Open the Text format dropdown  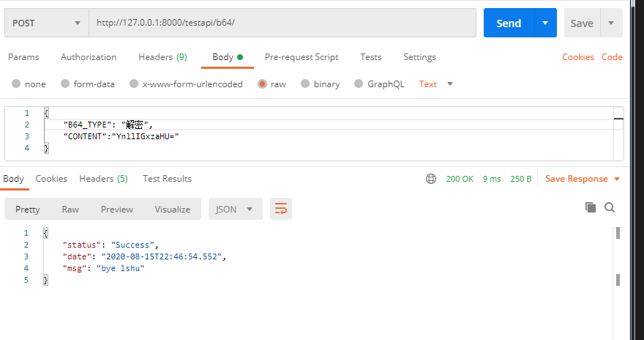(x=435, y=84)
